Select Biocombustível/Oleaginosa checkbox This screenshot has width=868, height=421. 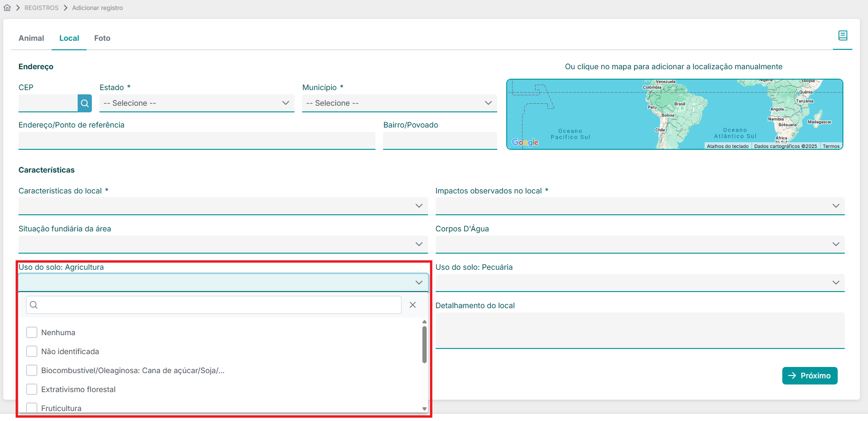[x=32, y=370]
